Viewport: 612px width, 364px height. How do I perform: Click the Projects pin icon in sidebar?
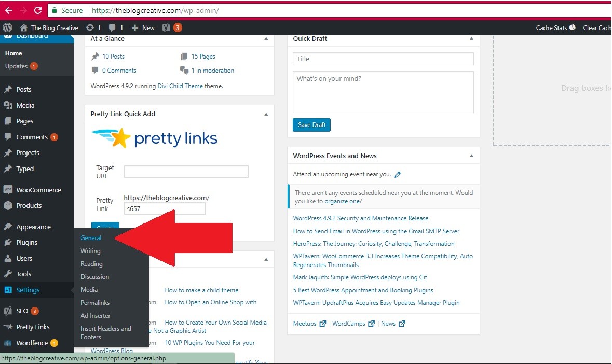point(8,153)
